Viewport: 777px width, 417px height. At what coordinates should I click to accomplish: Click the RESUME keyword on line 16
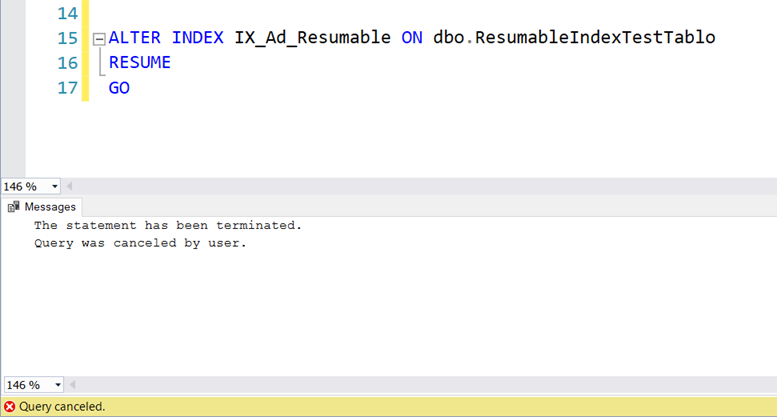pos(140,62)
